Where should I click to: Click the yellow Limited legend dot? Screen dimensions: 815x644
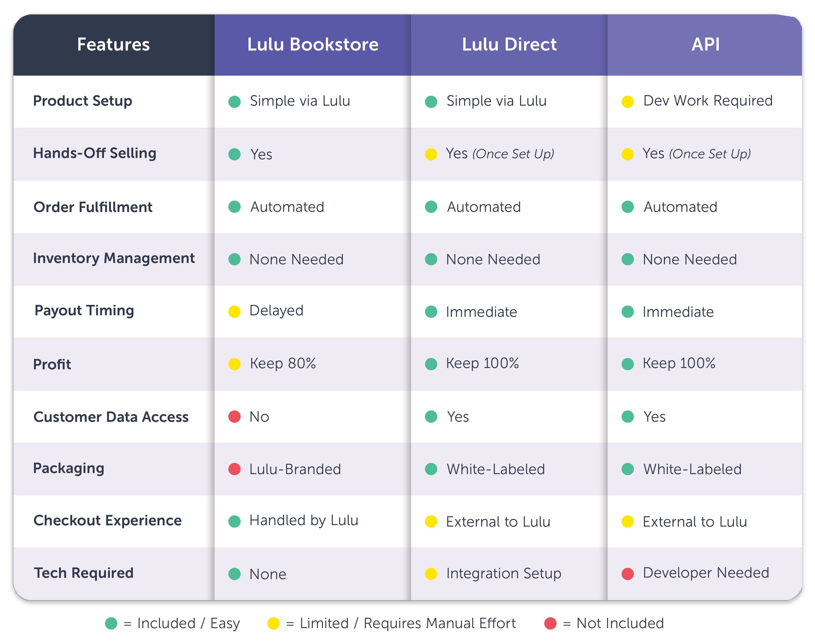tap(274, 623)
